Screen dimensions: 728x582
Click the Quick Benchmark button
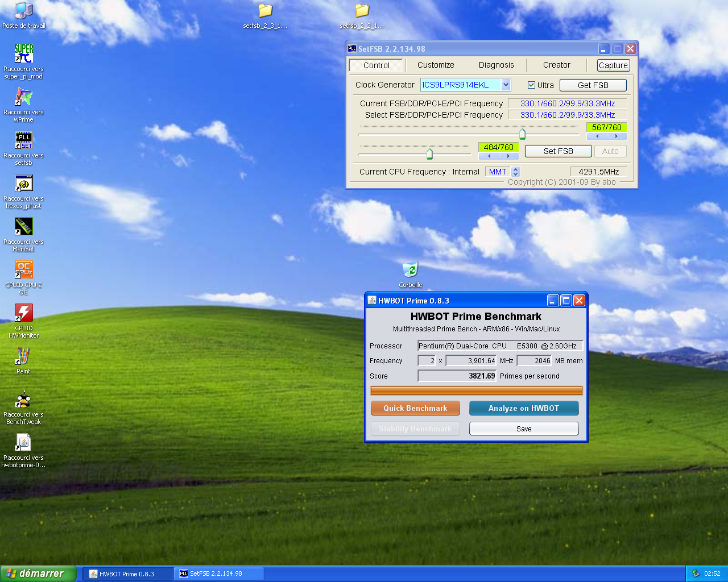pyautogui.click(x=415, y=408)
